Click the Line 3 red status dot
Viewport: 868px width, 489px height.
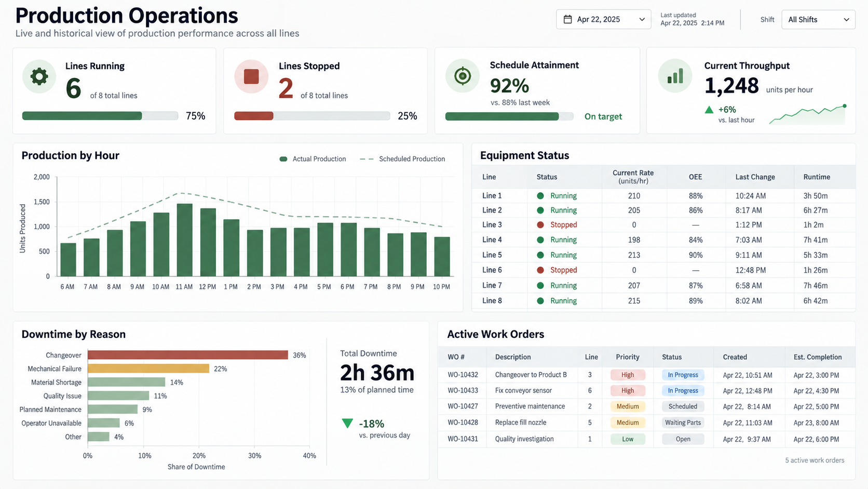pos(540,225)
